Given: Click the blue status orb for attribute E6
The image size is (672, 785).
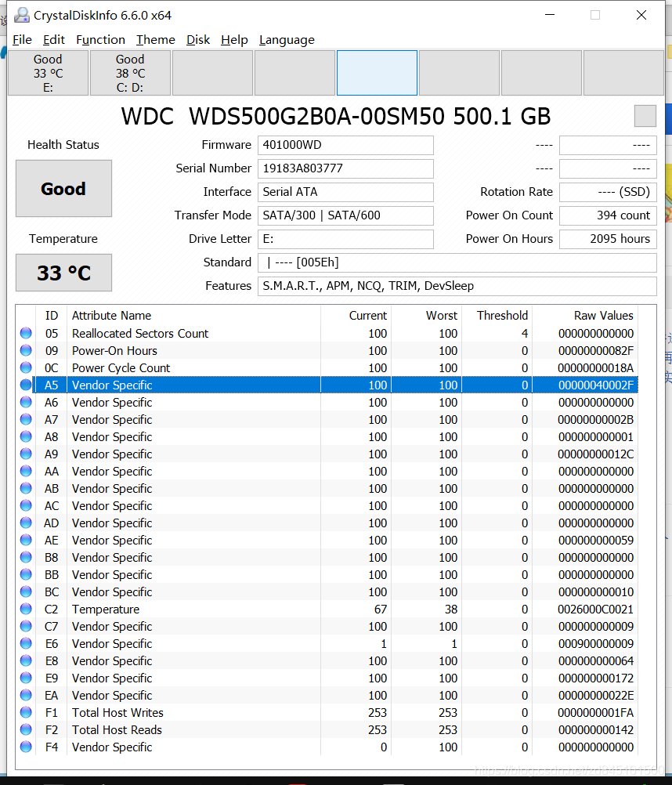Looking at the screenshot, I should (26, 643).
